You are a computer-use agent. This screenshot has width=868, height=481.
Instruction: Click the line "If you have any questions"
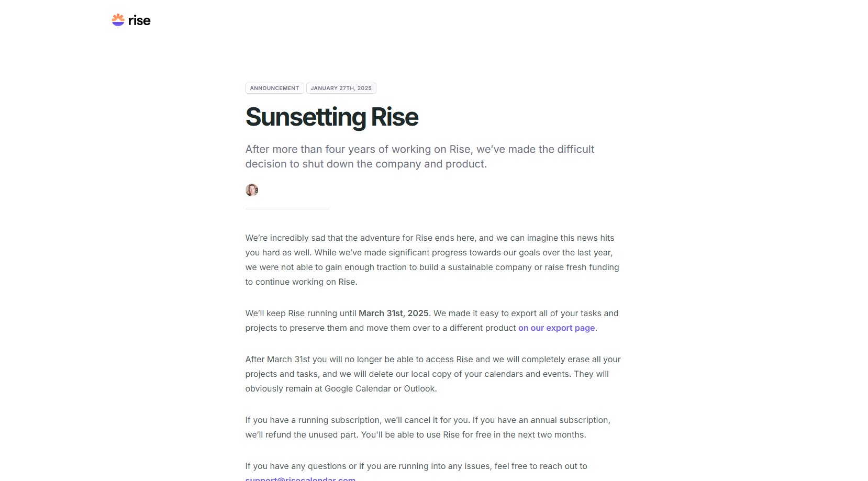[x=416, y=466]
